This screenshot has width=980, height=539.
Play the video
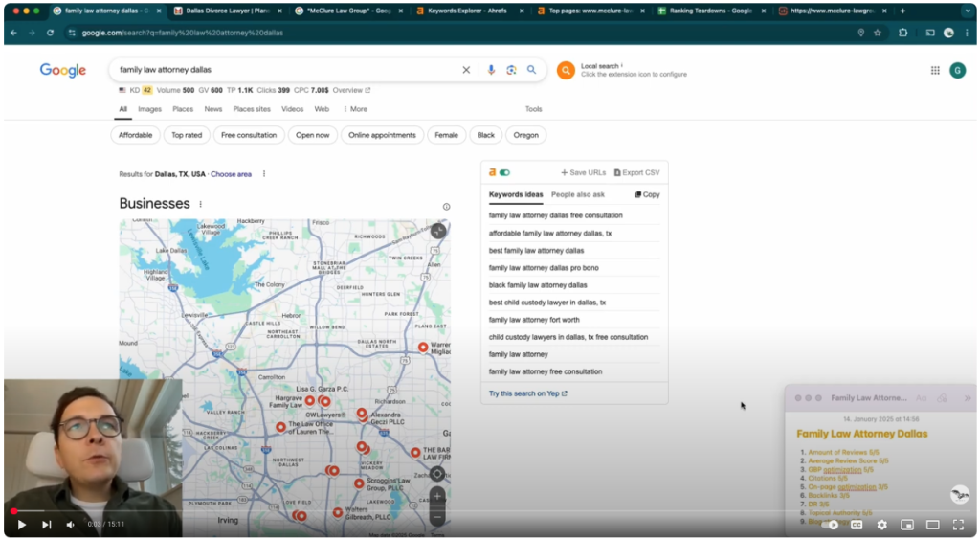point(21,525)
